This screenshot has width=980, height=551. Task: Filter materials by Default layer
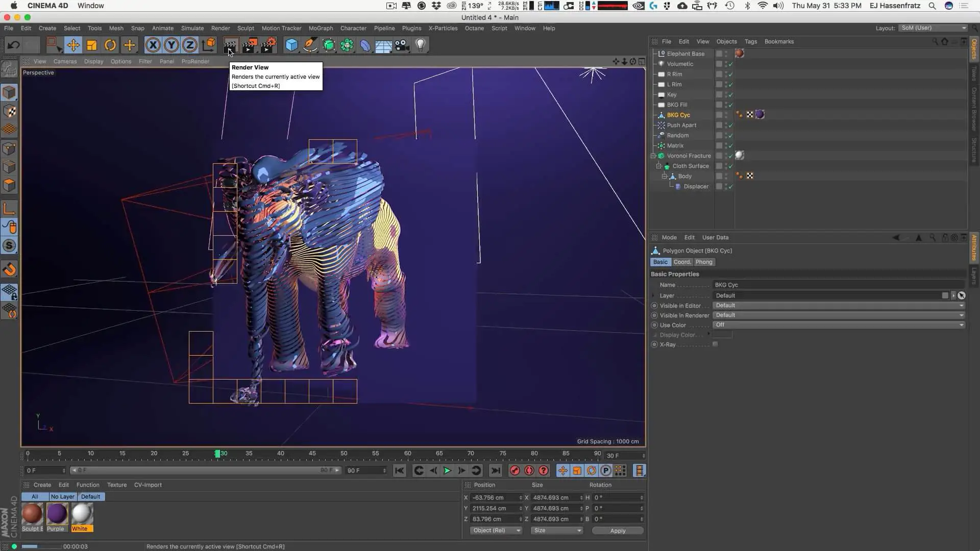coord(91,496)
